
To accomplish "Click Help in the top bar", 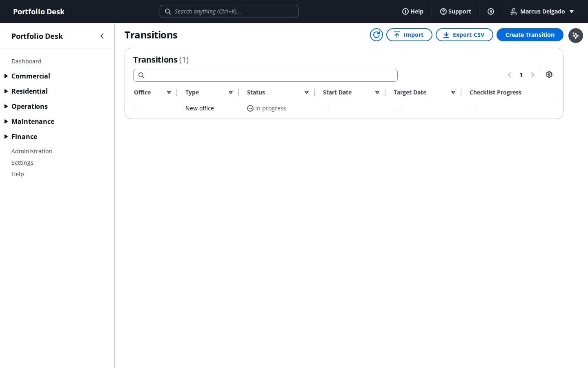I will pyautogui.click(x=413, y=11).
